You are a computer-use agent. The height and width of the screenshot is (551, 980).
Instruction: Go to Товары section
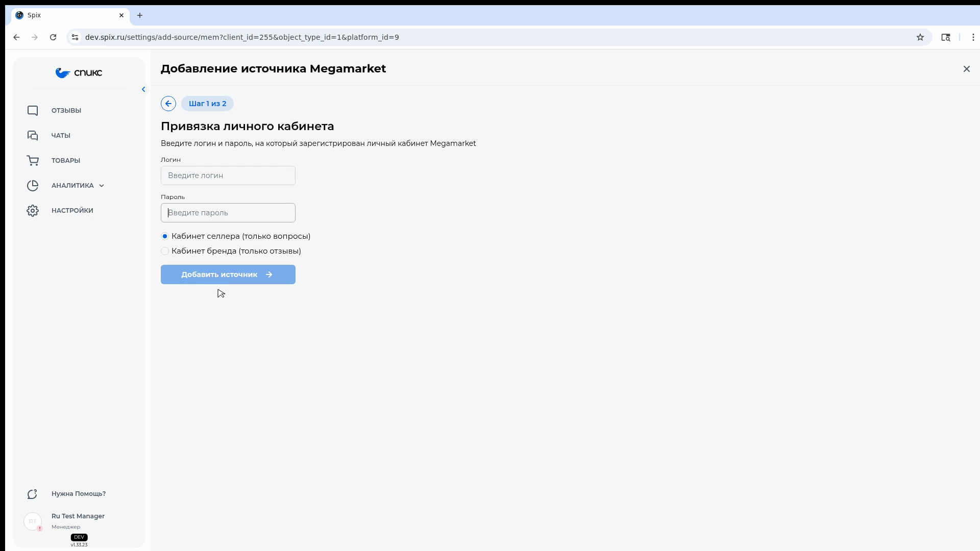pos(66,161)
